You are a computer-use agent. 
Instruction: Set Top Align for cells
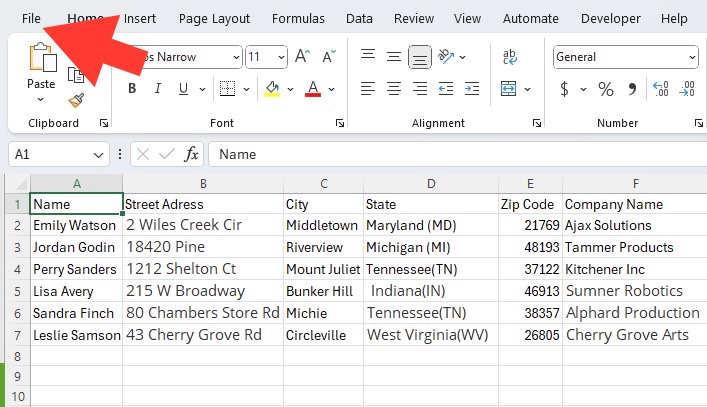click(368, 55)
